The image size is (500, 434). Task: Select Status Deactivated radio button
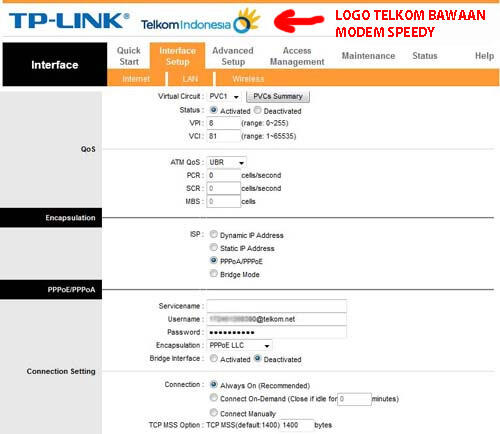[x=257, y=110]
